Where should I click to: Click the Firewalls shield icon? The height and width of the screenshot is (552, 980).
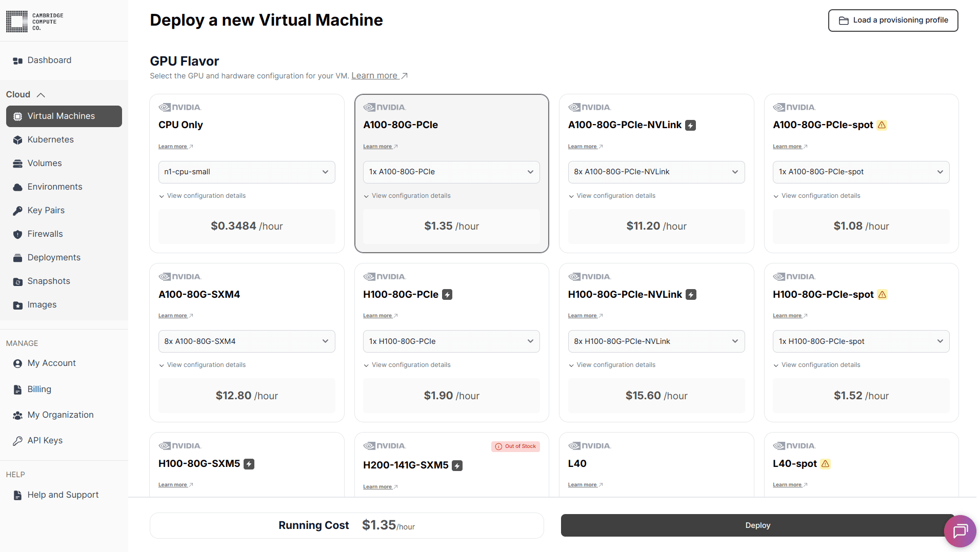point(17,234)
